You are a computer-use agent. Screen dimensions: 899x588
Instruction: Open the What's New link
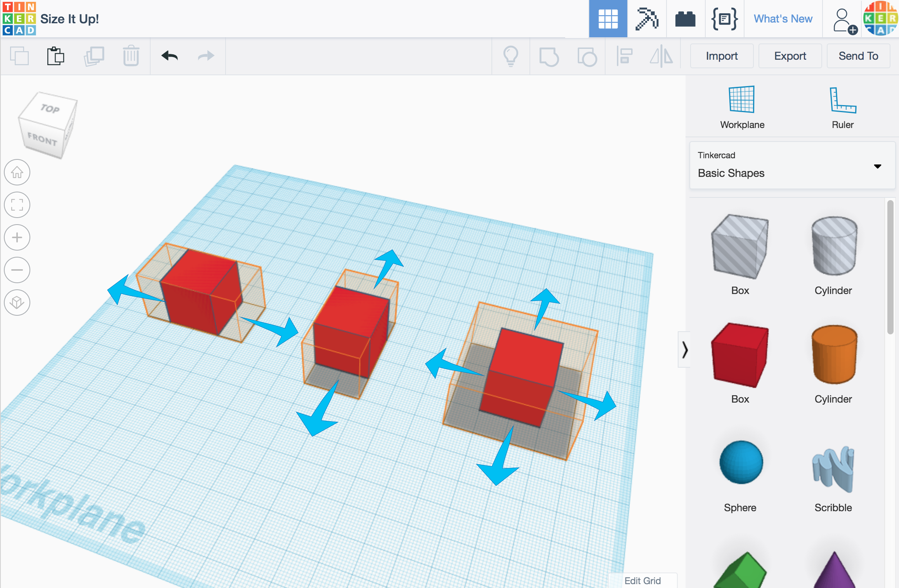pyautogui.click(x=783, y=19)
